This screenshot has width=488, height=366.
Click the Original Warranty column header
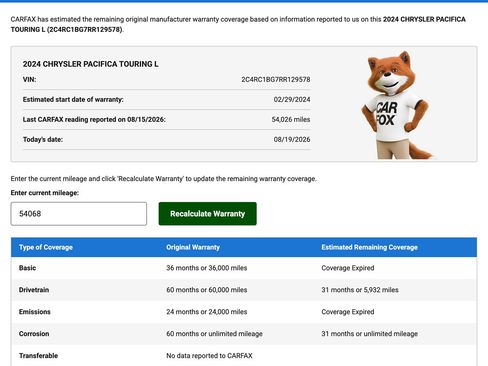coord(193,247)
